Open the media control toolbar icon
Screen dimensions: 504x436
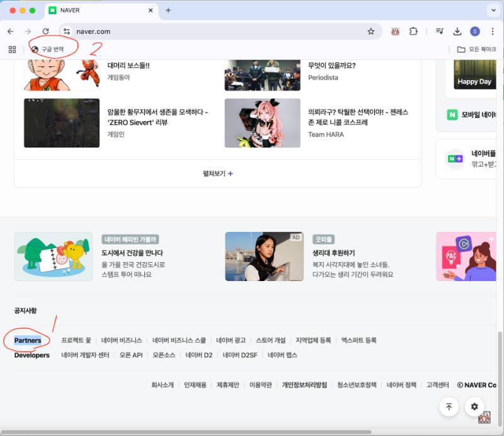(x=439, y=32)
